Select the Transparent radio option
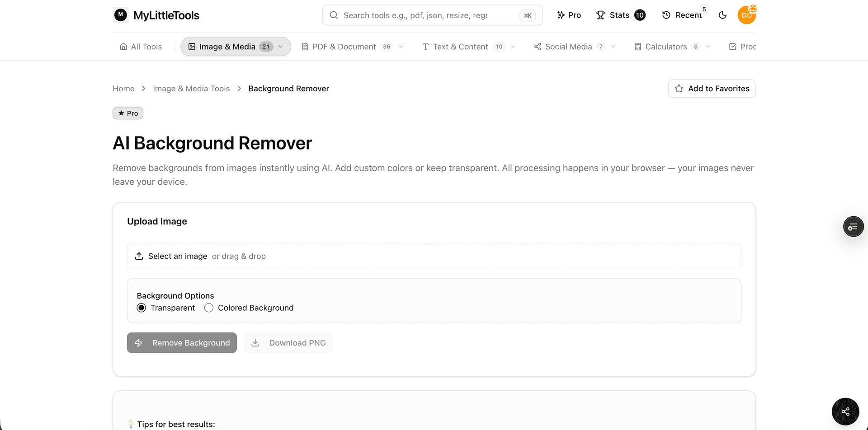Screen dimensions: 868x430 tap(142, 308)
